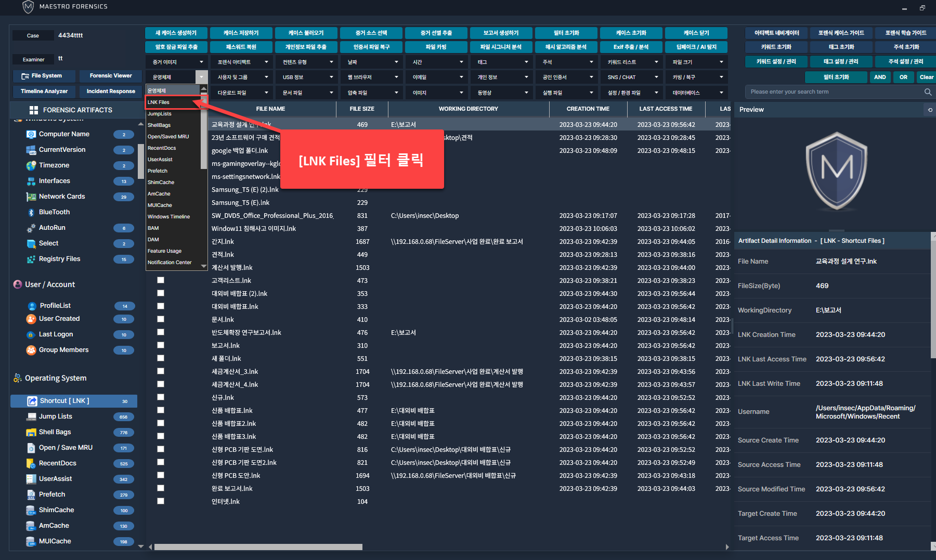The image size is (936, 560).
Task: Open the 증거 이미지 dropdown
Action: (177, 62)
